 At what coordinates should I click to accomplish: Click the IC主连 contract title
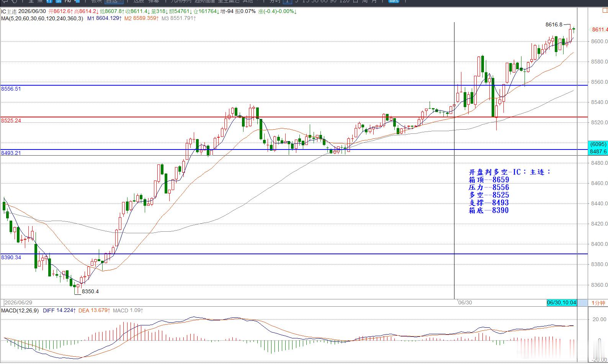[x=9, y=11]
